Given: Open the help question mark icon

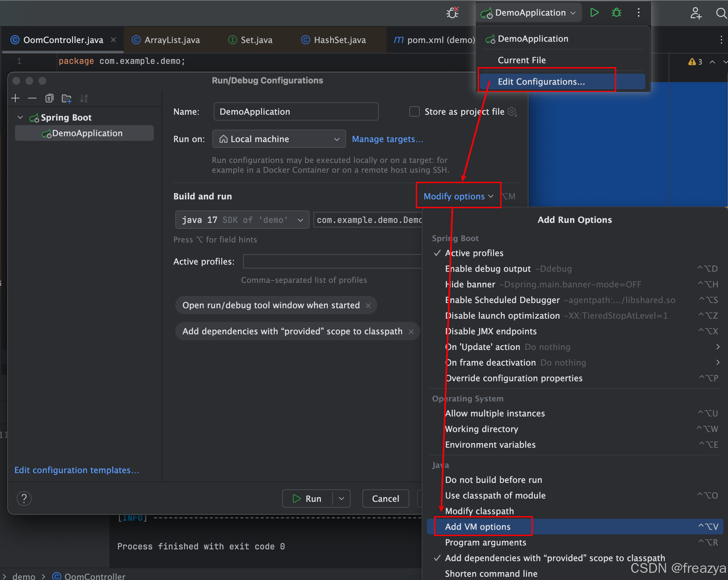Looking at the screenshot, I should pos(24,498).
